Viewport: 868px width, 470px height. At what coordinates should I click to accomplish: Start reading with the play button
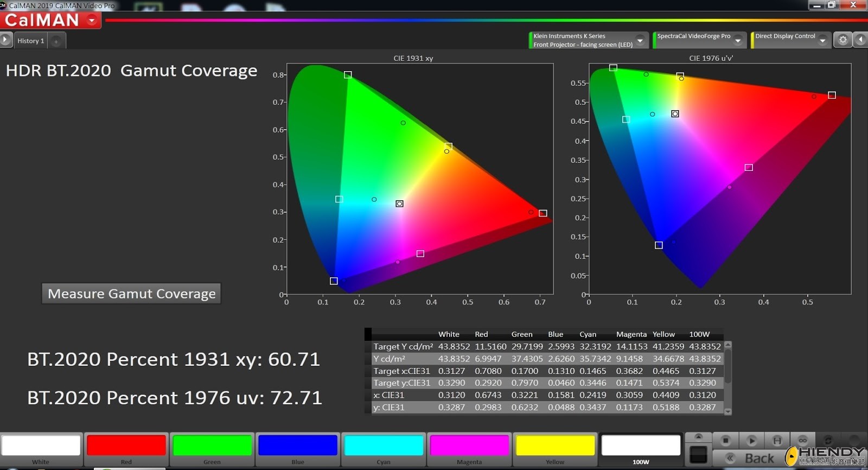click(x=751, y=441)
